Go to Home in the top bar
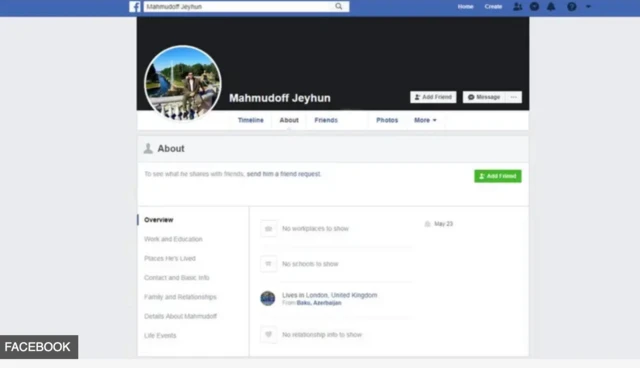The height and width of the screenshot is (368, 640). pos(465,7)
